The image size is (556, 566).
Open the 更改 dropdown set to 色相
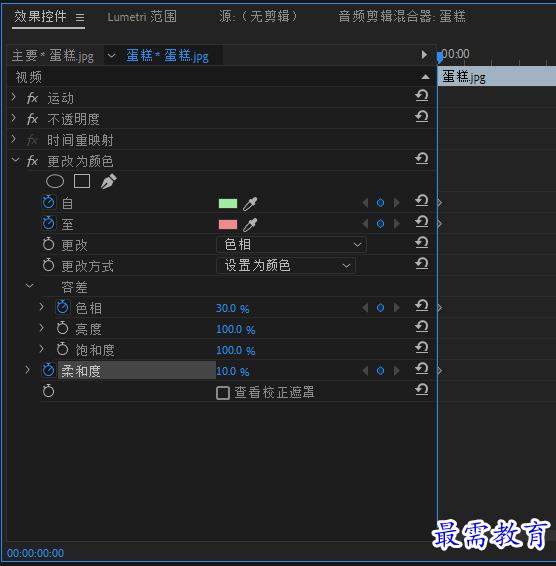click(291, 245)
